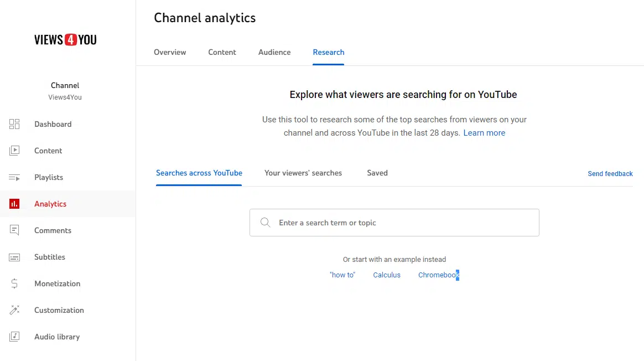Viewport: 644px width, 361px height.
Task: Open the Audience tab
Action: point(274,52)
